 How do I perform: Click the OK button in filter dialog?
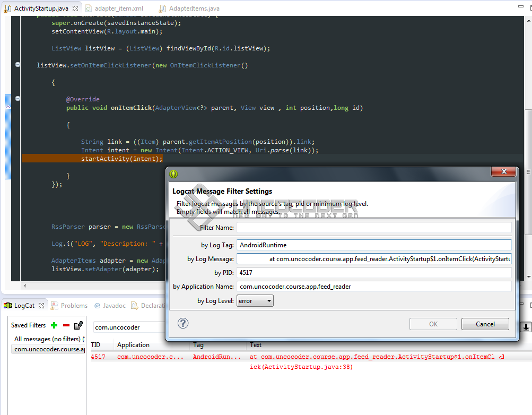pyautogui.click(x=433, y=324)
